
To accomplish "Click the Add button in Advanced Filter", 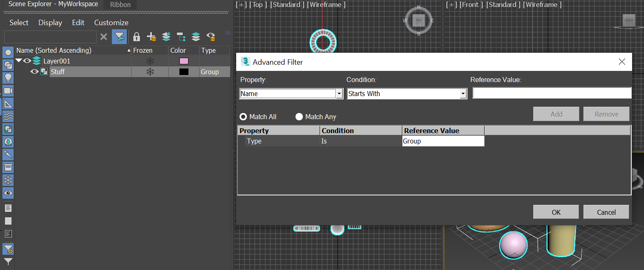I will click(556, 114).
